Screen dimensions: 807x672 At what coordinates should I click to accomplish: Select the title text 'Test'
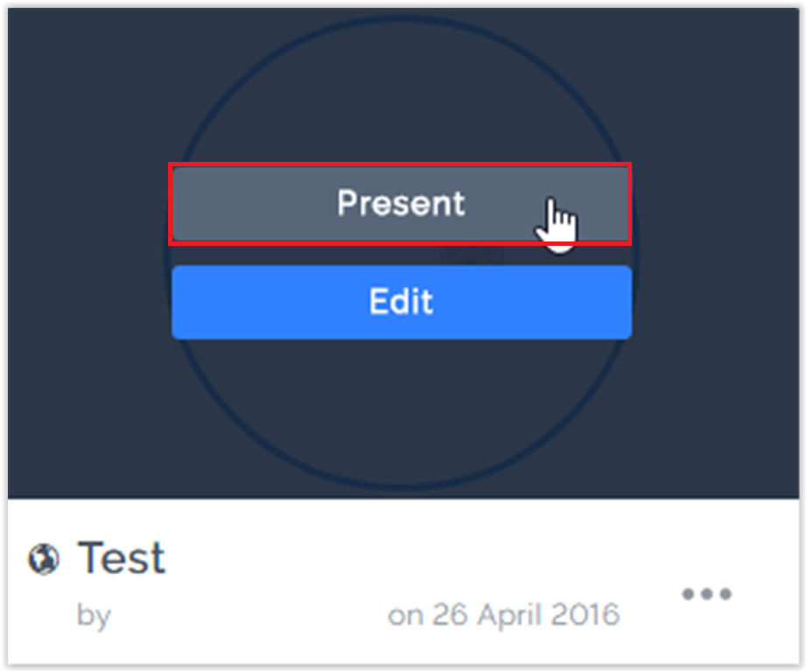pos(121,558)
